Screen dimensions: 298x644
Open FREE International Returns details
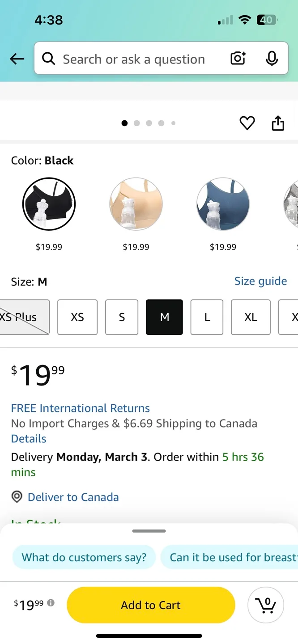80,408
